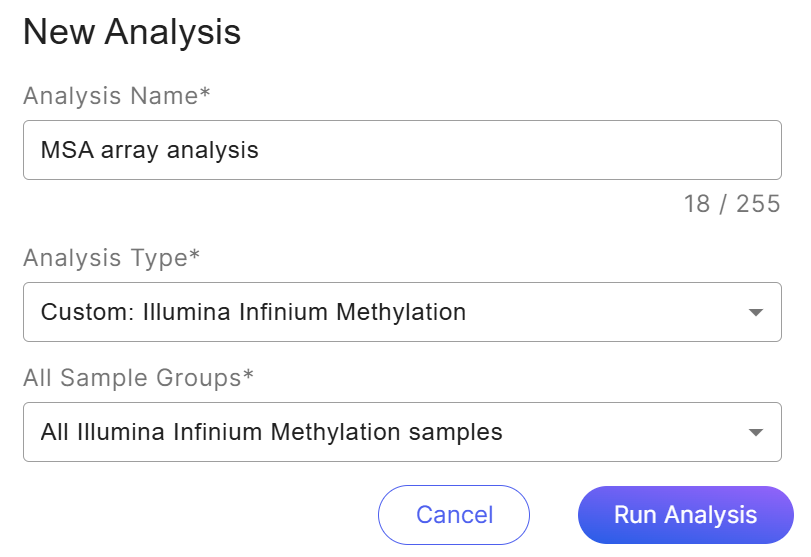Click the Analysis Type dropdown arrow
Image resolution: width=811 pixels, height=557 pixels.
(756, 313)
